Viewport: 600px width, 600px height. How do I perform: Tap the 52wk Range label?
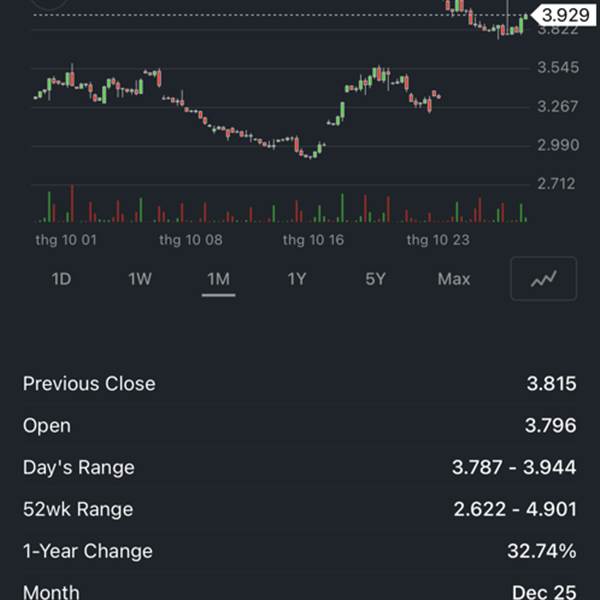coord(78,510)
